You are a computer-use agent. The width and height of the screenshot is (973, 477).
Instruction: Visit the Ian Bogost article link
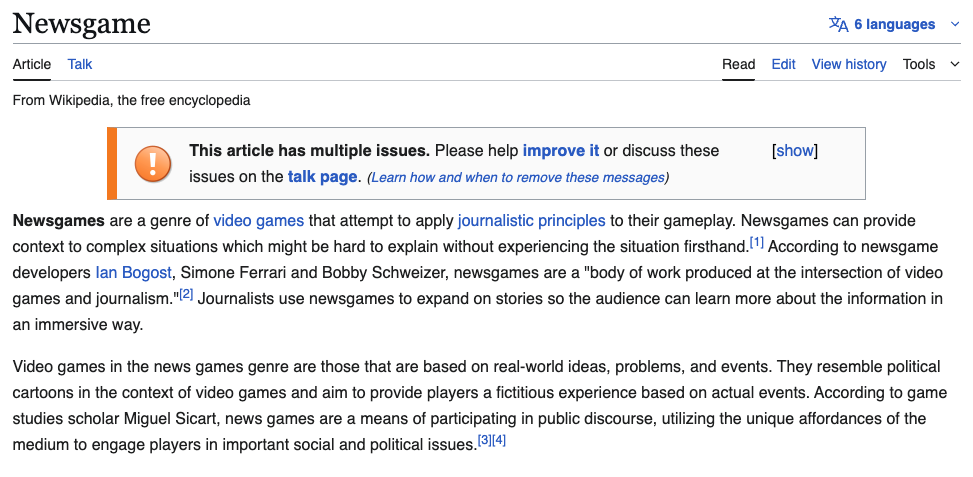[x=134, y=272]
